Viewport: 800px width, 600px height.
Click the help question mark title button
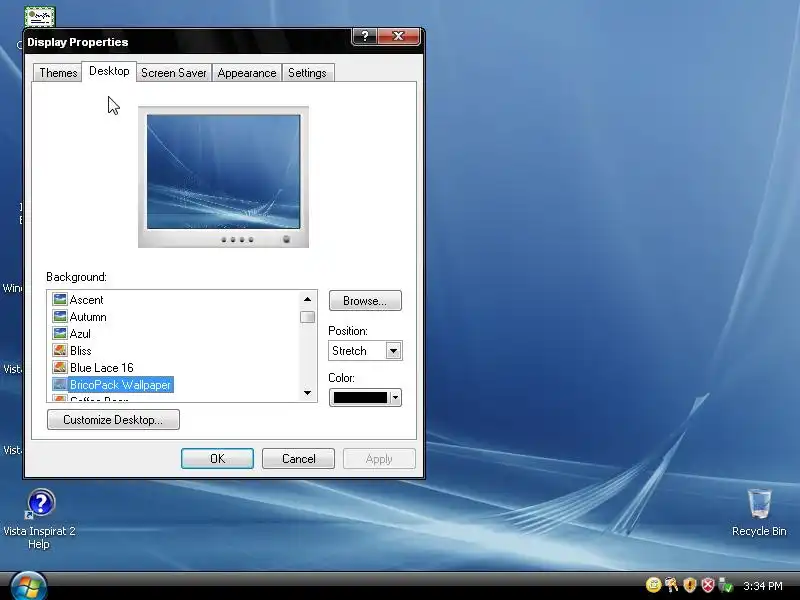(364, 36)
